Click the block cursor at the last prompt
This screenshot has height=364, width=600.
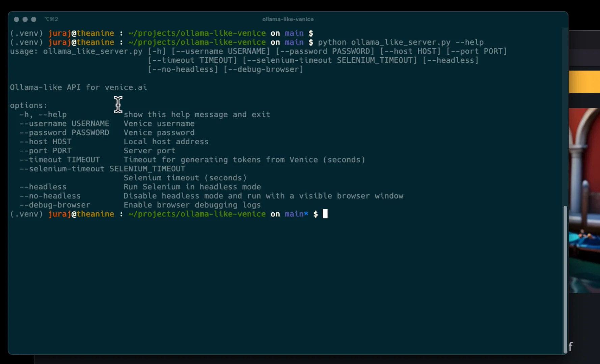coord(325,214)
